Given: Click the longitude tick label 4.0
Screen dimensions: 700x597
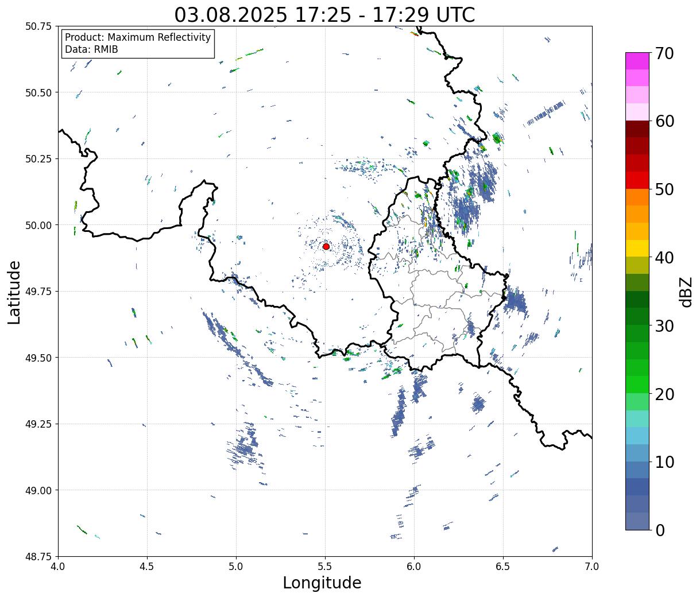Looking at the screenshot, I should (58, 567).
